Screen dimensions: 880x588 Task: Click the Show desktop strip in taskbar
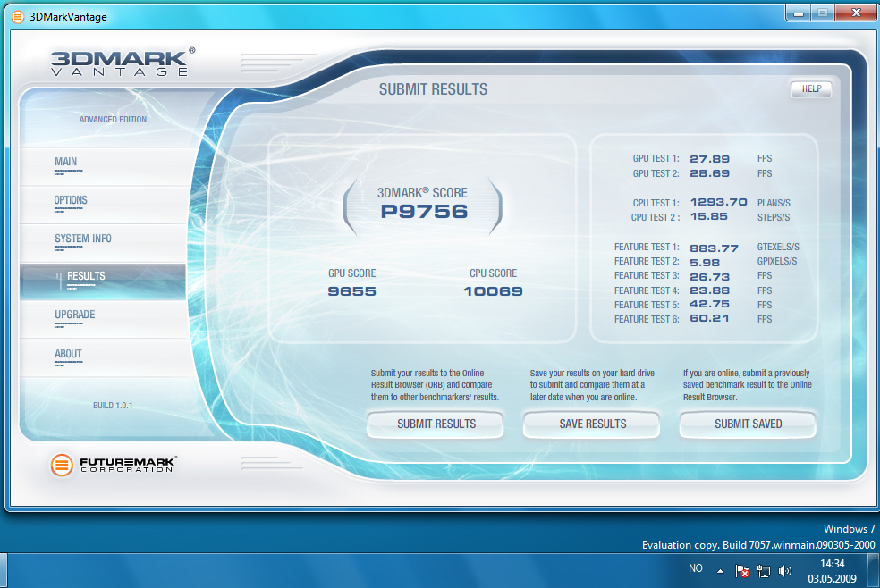873,571
